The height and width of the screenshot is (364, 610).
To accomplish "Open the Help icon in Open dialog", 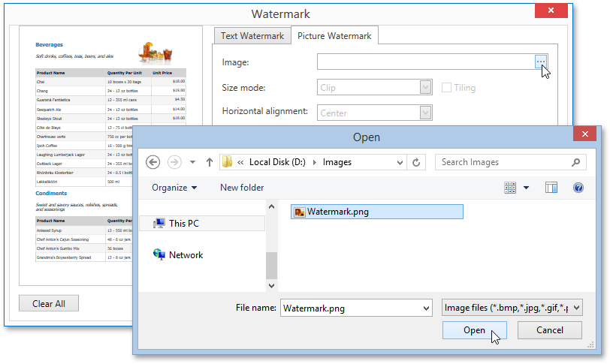I will (578, 188).
